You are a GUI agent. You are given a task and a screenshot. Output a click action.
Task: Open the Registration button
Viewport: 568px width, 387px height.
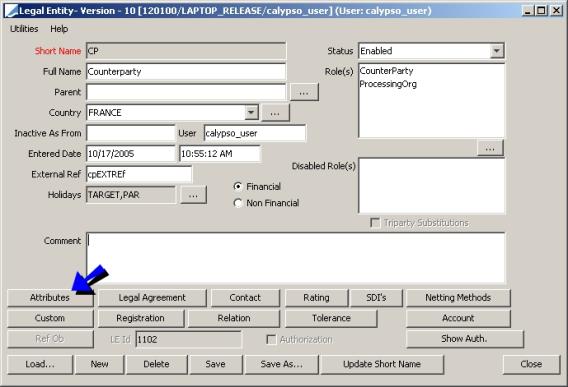[x=141, y=318]
